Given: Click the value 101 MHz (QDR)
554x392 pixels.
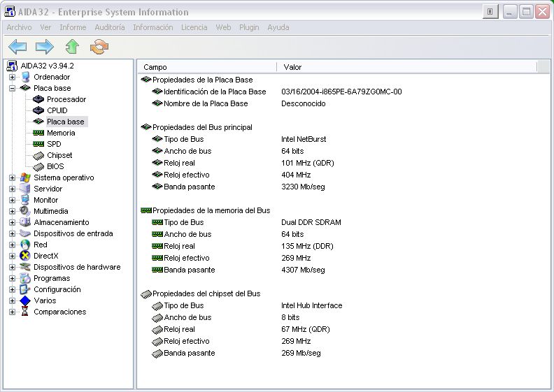Looking at the screenshot, I should pos(307,163).
